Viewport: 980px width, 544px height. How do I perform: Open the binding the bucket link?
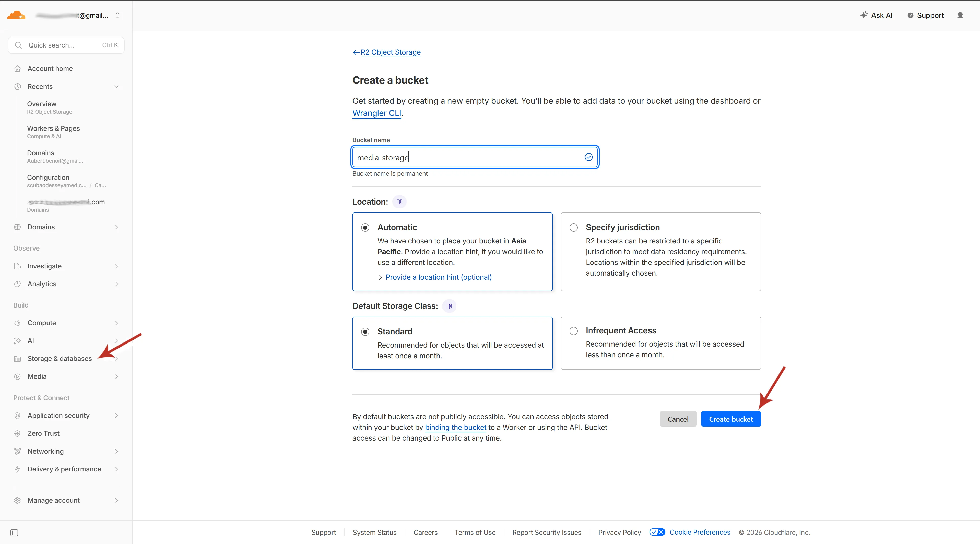click(455, 427)
